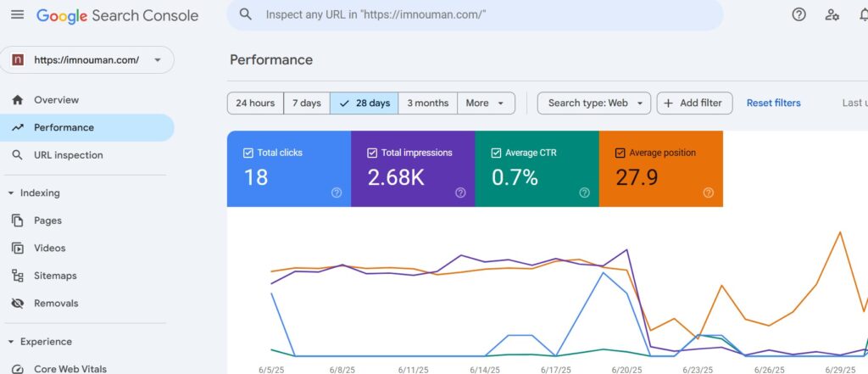Click the 6/17/25 chart date label
The height and width of the screenshot is (374, 868).
pyautogui.click(x=556, y=370)
